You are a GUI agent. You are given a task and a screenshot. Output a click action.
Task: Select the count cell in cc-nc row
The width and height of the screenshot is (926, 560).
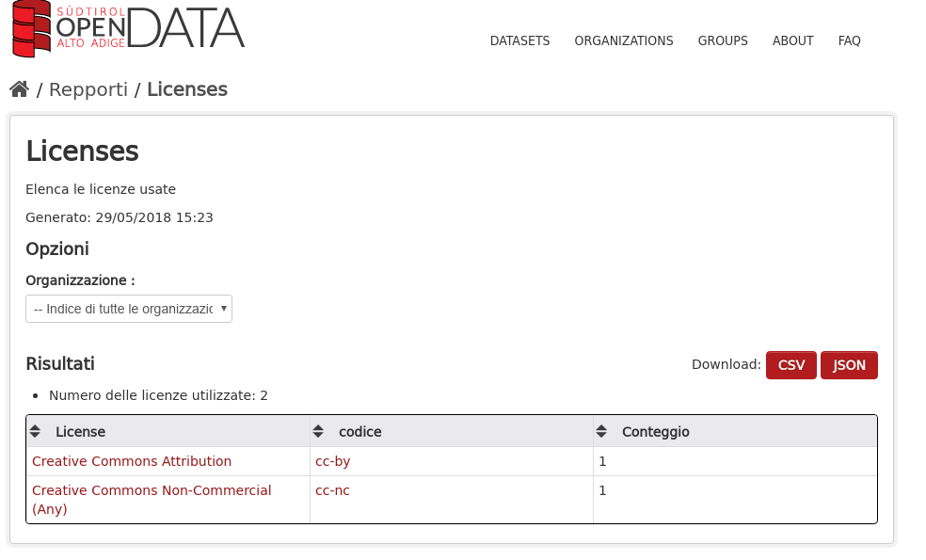tap(735, 500)
